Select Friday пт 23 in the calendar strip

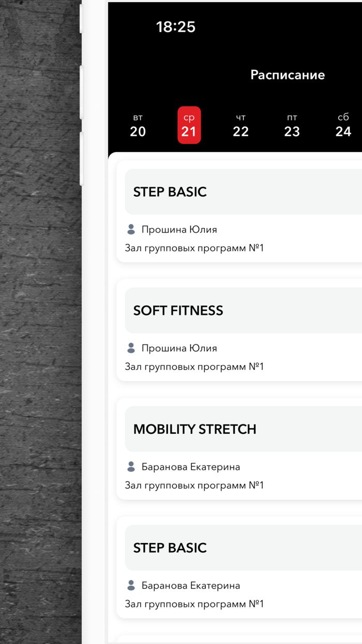click(x=292, y=125)
